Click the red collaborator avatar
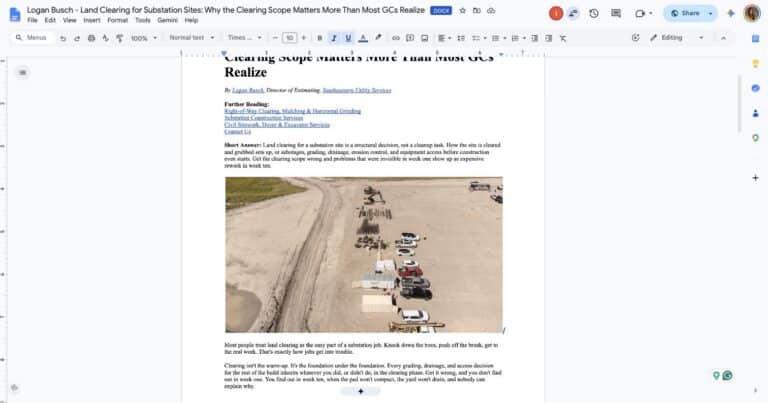 point(556,13)
